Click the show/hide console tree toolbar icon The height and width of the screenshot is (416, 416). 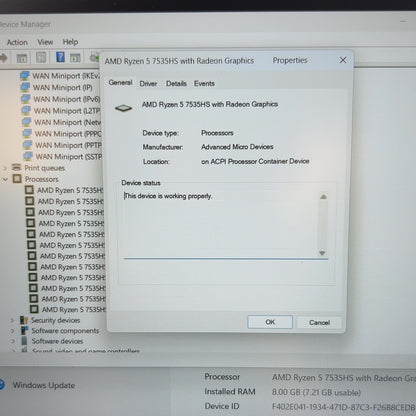coord(22,58)
